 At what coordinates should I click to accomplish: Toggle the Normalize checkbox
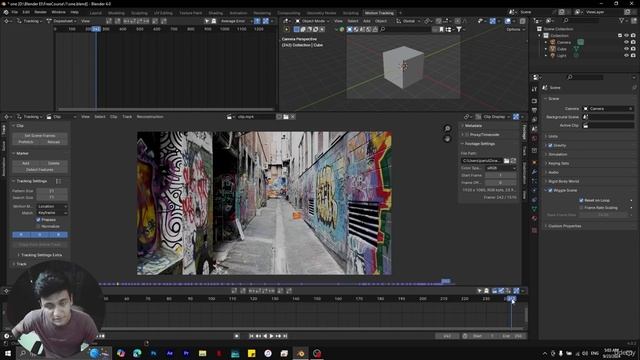[x=38, y=226]
